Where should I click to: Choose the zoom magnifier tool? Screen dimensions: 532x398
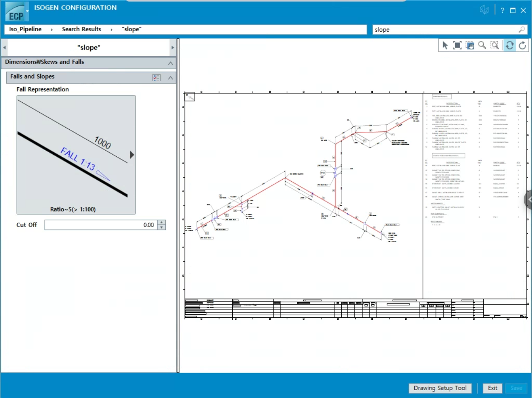(x=482, y=45)
